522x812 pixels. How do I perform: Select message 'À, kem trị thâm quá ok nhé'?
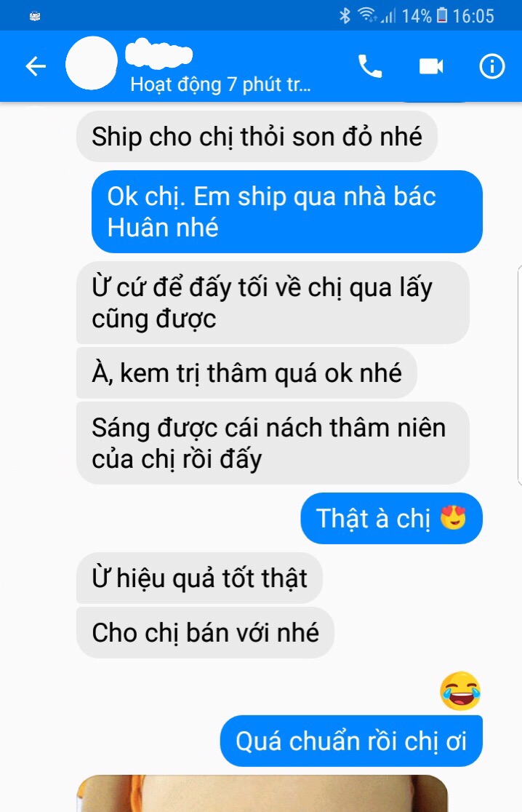click(x=246, y=373)
